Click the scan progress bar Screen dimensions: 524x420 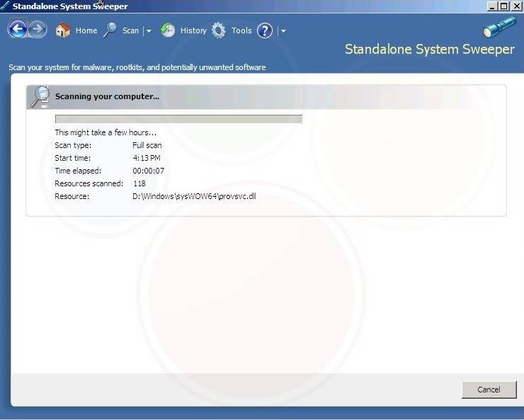178,119
